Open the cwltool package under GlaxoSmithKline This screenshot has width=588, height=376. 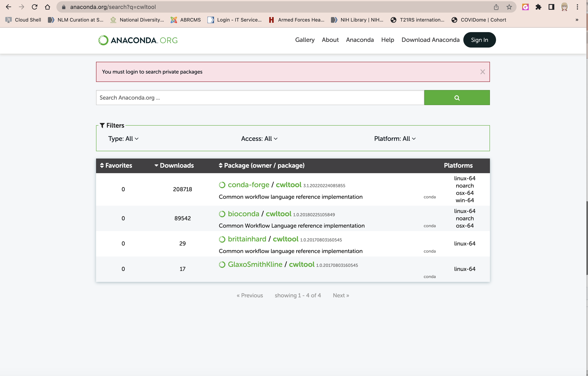[302, 264]
